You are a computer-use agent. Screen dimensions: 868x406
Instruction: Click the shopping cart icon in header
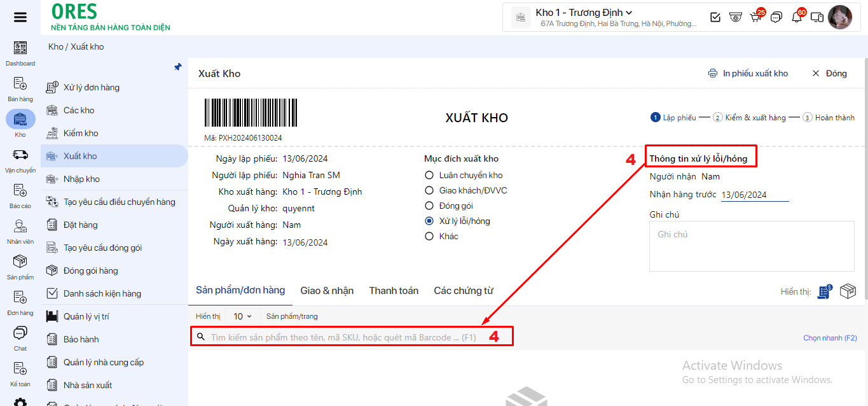755,17
